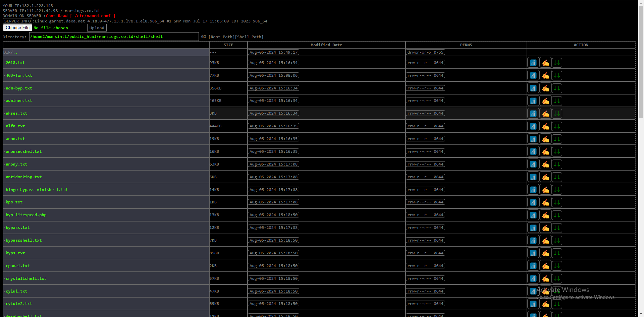Click the GO button beside directory field
The height and width of the screenshot is (317, 644).
204,37
